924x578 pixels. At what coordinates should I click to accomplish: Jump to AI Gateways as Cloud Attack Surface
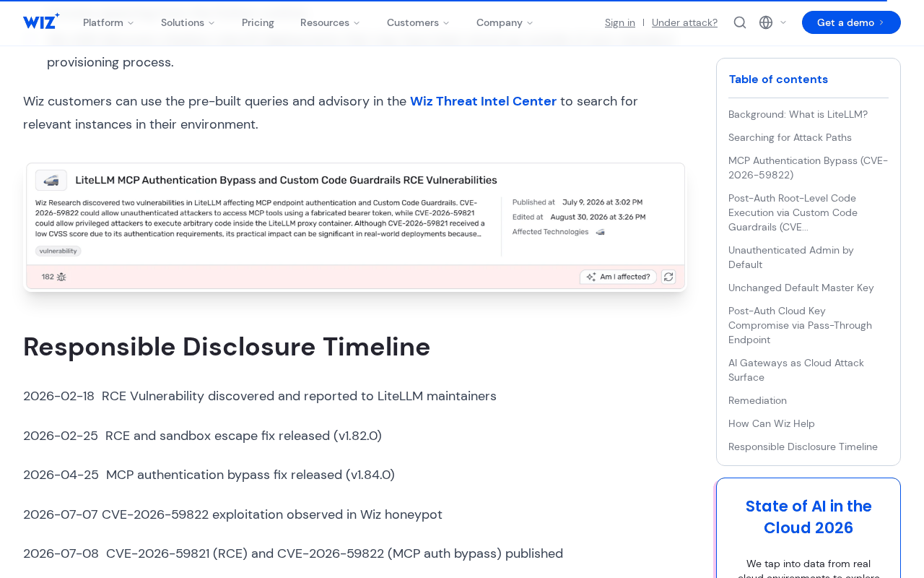(x=796, y=370)
